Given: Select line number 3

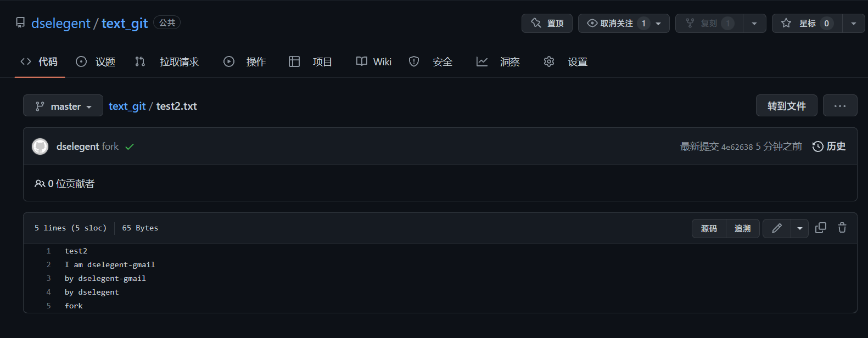Looking at the screenshot, I should tap(48, 278).
